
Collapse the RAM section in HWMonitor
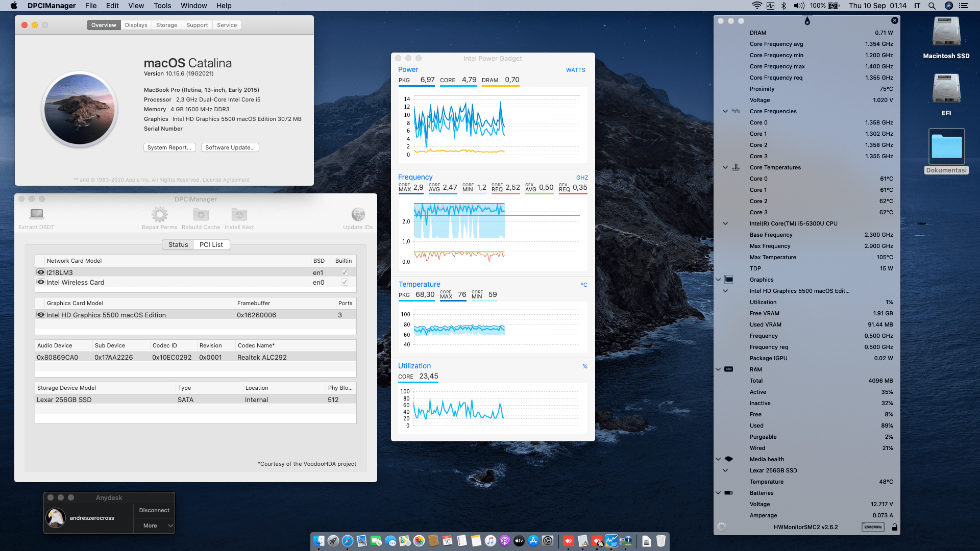coord(718,369)
